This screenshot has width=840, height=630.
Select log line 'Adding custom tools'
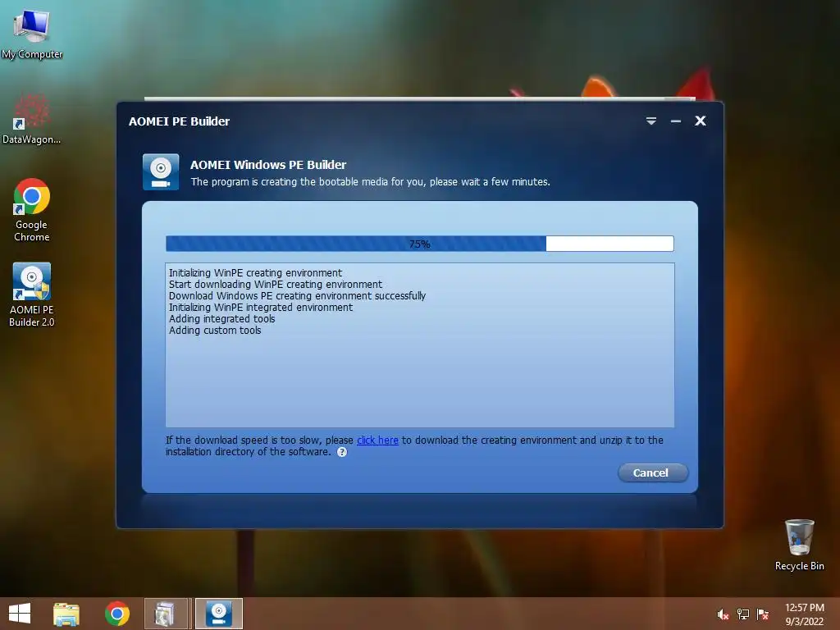[215, 331]
